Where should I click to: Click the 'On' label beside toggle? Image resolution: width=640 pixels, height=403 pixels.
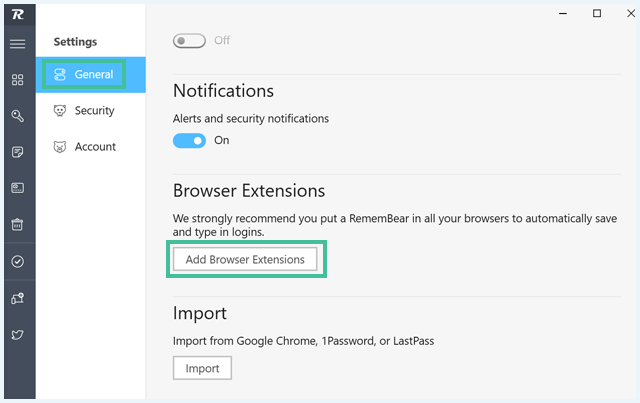pyautogui.click(x=222, y=140)
